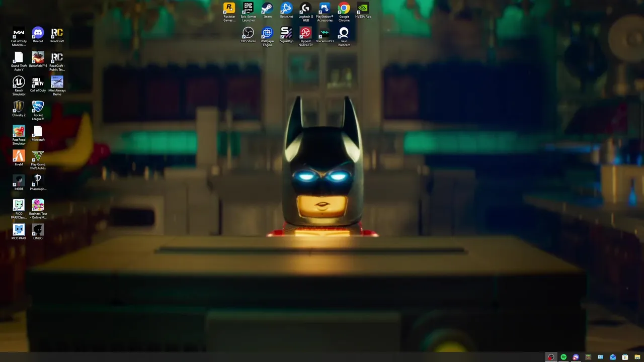The height and width of the screenshot is (362, 644).
Task: Open Call of Duty Modern Warfare shortcut
Action: coord(19,37)
